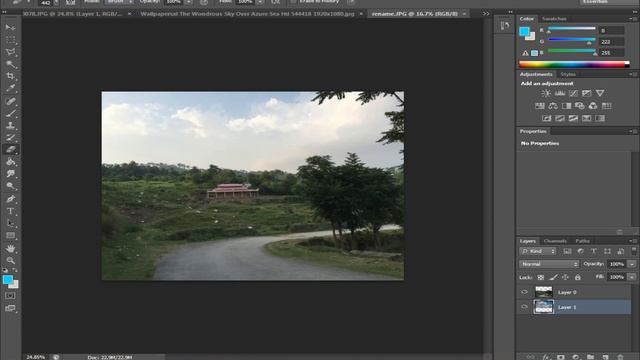The height and width of the screenshot is (360, 640).
Task: Select the Eraser tool
Action: click(11, 149)
